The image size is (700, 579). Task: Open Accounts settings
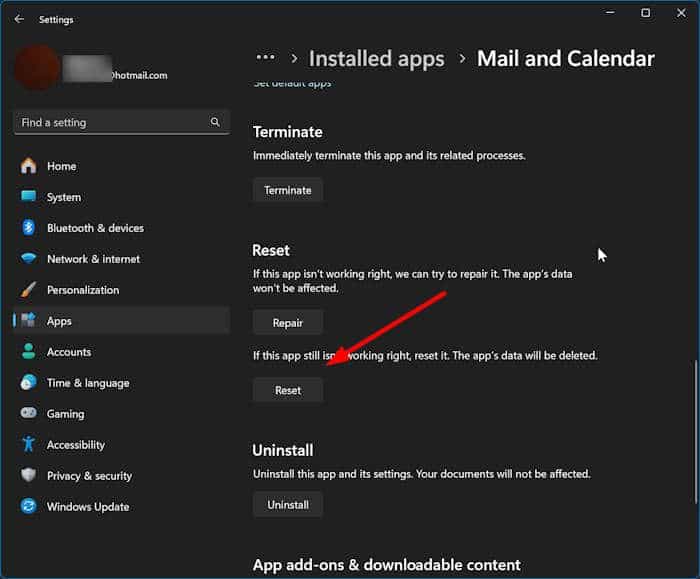point(121,352)
